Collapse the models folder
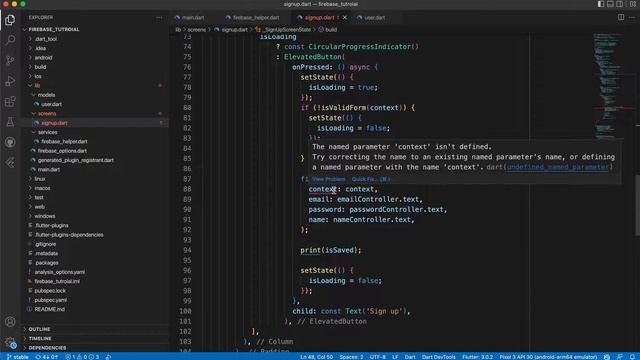This screenshot has width=640, height=360. [x=46, y=95]
